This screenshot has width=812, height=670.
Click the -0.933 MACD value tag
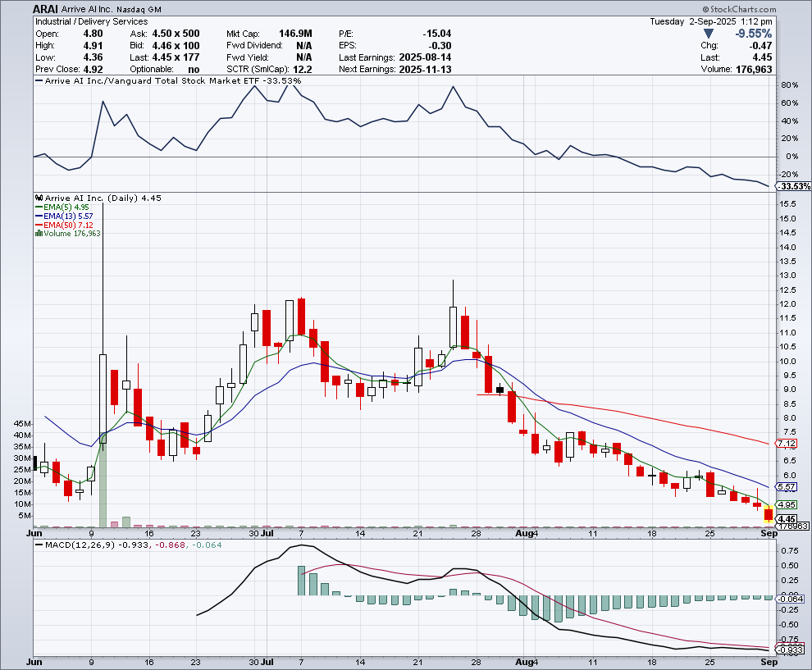tap(791, 649)
